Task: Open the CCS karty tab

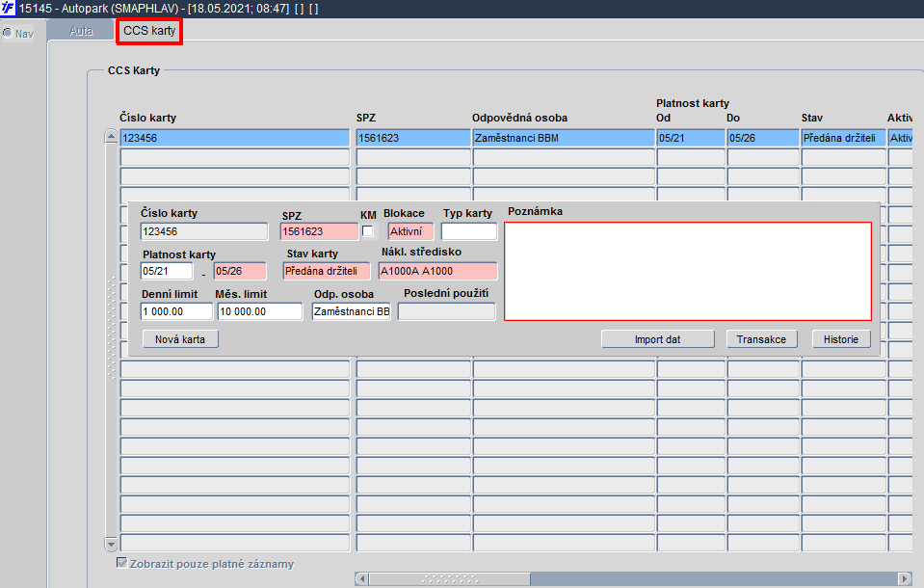Action: point(149,31)
